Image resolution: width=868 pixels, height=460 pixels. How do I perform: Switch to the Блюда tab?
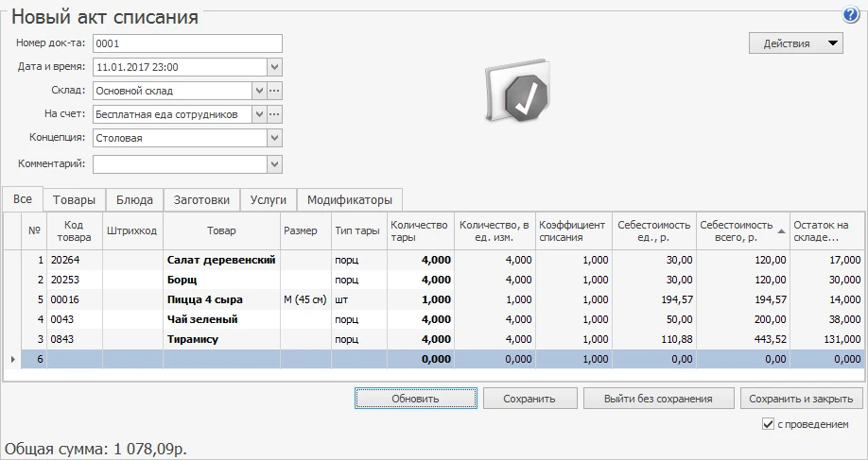pos(134,200)
